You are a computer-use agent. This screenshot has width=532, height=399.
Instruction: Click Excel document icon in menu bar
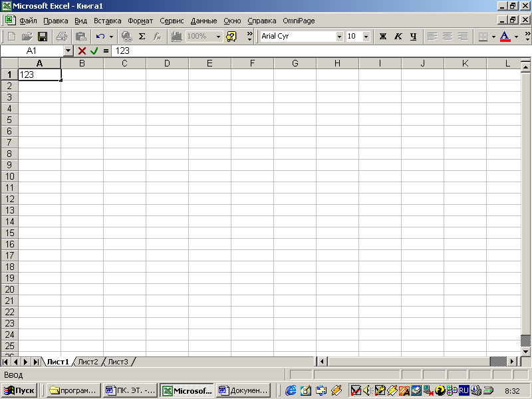click(x=10, y=20)
